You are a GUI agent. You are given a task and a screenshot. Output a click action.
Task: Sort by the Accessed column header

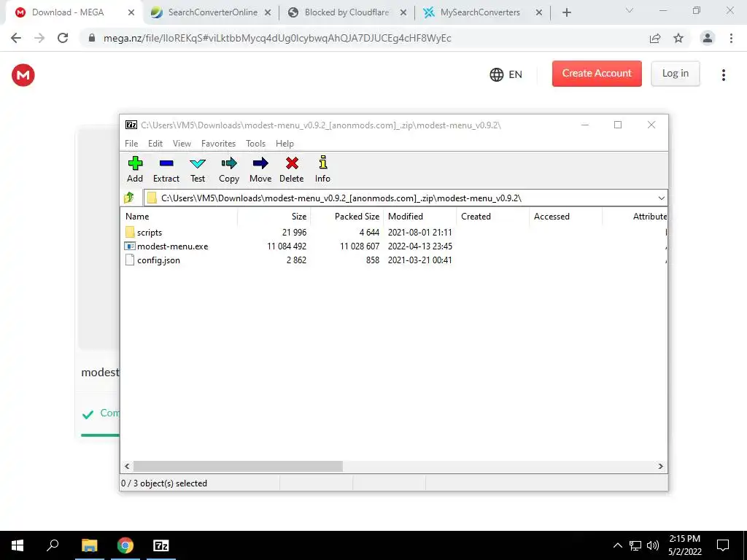(x=565, y=216)
